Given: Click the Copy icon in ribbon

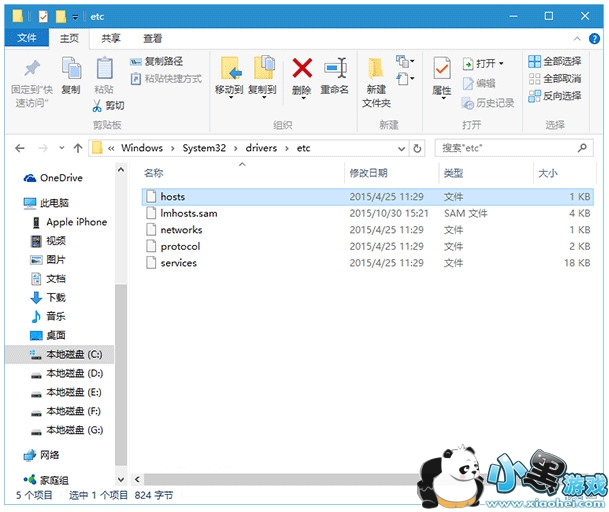Looking at the screenshot, I should tap(71, 68).
